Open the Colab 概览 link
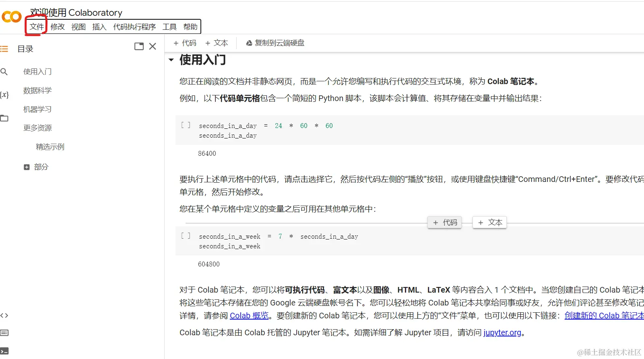Screen dimensions: 644x359 249,316
